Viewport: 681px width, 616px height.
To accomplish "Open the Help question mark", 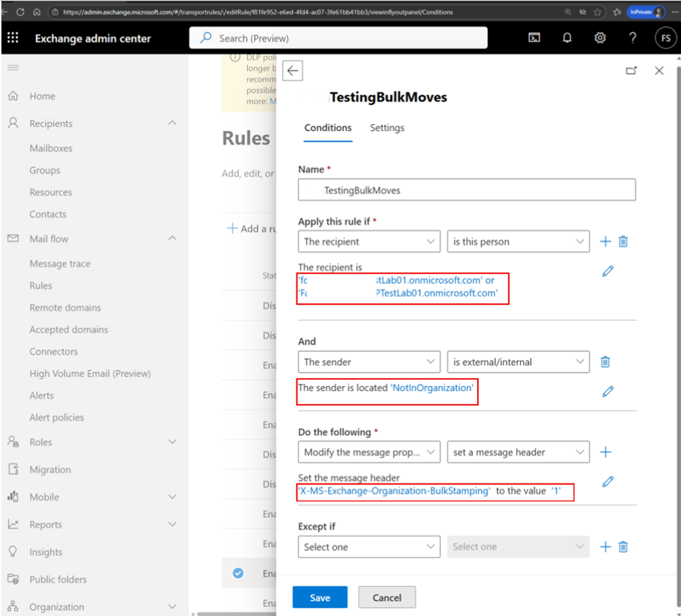I will pyautogui.click(x=632, y=37).
